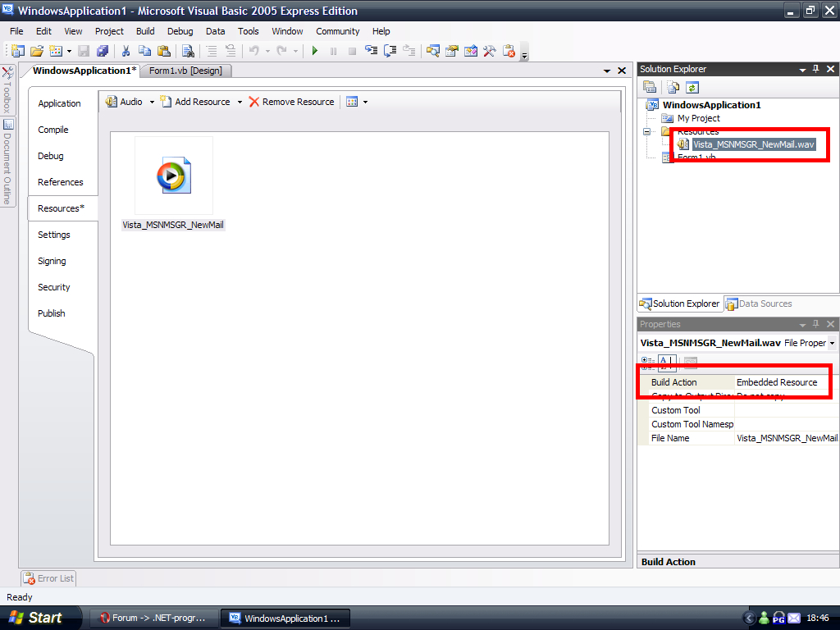Screen dimensions: 840x630
Task: Open the Properties Window toolbar icon
Action: click(x=452, y=51)
